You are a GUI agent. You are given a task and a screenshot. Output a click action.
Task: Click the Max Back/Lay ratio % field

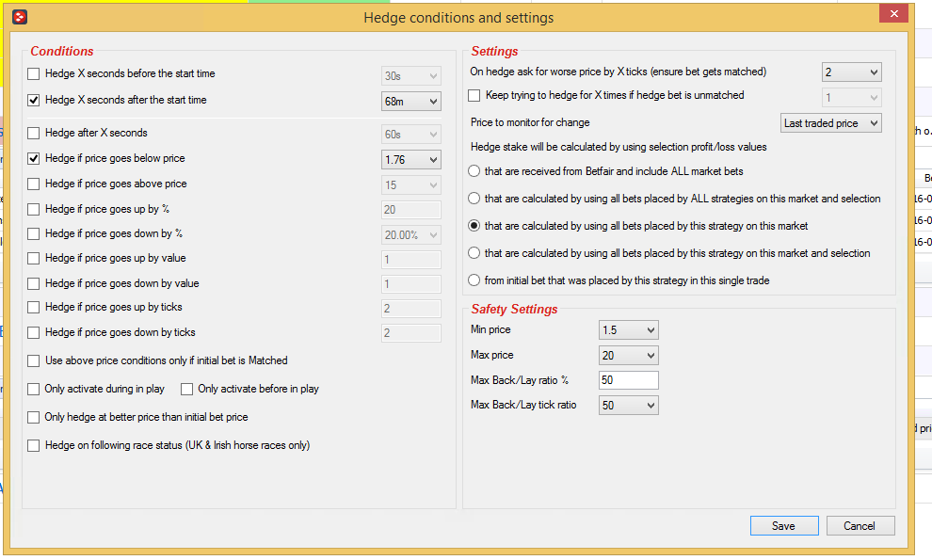click(629, 380)
